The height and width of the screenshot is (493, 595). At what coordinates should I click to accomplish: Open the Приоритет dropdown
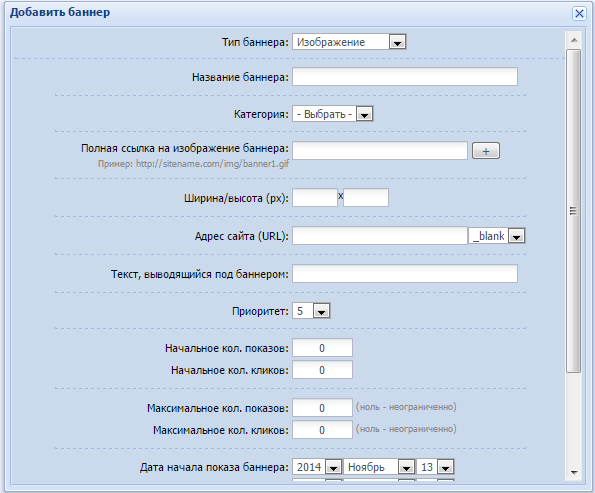(311, 311)
